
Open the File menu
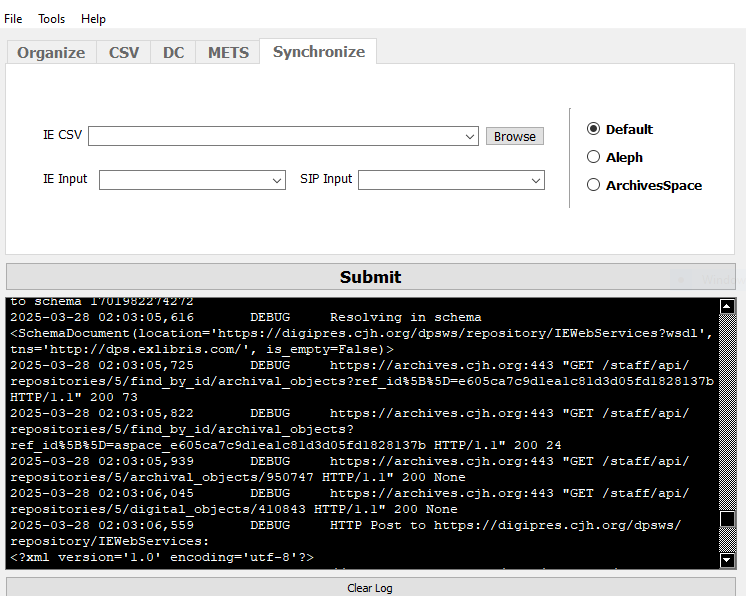click(x=13, y=19)
